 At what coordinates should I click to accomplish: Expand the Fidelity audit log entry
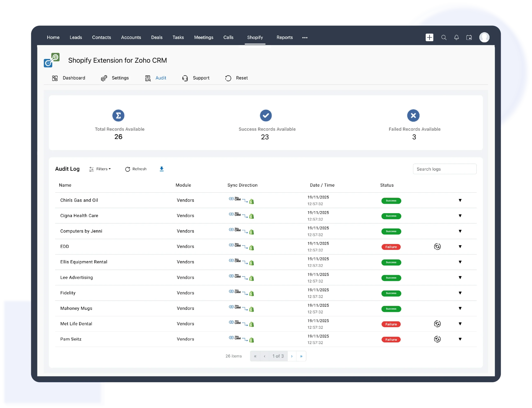[x=460, y=293]
